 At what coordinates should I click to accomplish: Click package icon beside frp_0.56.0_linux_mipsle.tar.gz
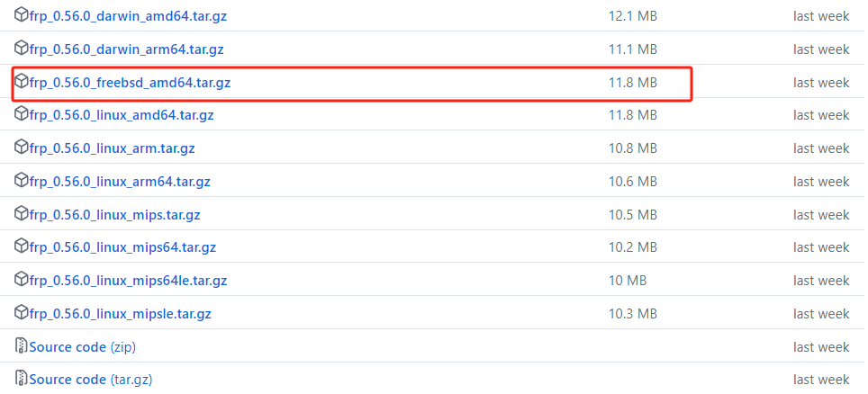pyautogui.click(x=22, y=313)
